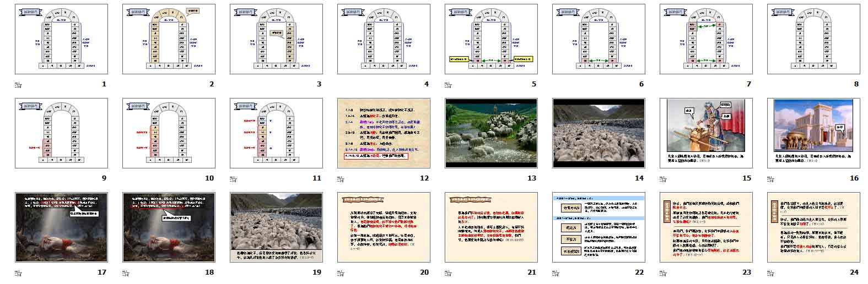Choose slide 16 temple illustration thumbnail

click(813, 133)
